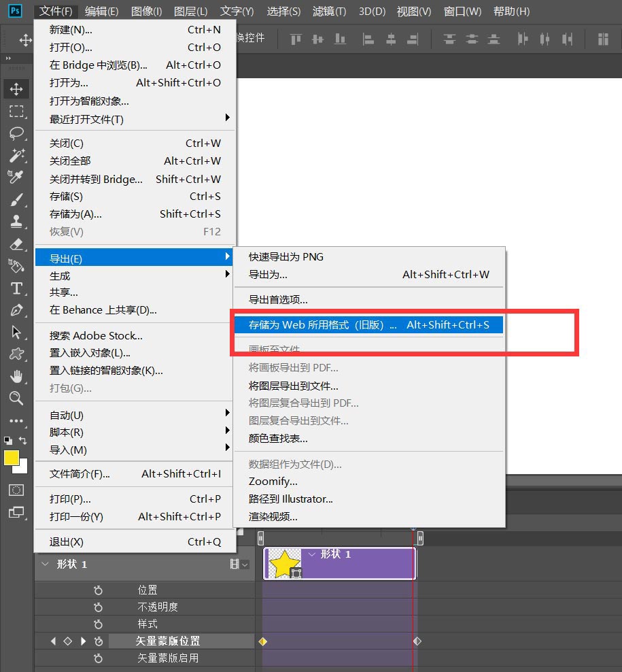Choose 颜色查找表... entry
The width and height of the screenshot is (622, 672).
point(369,438)
